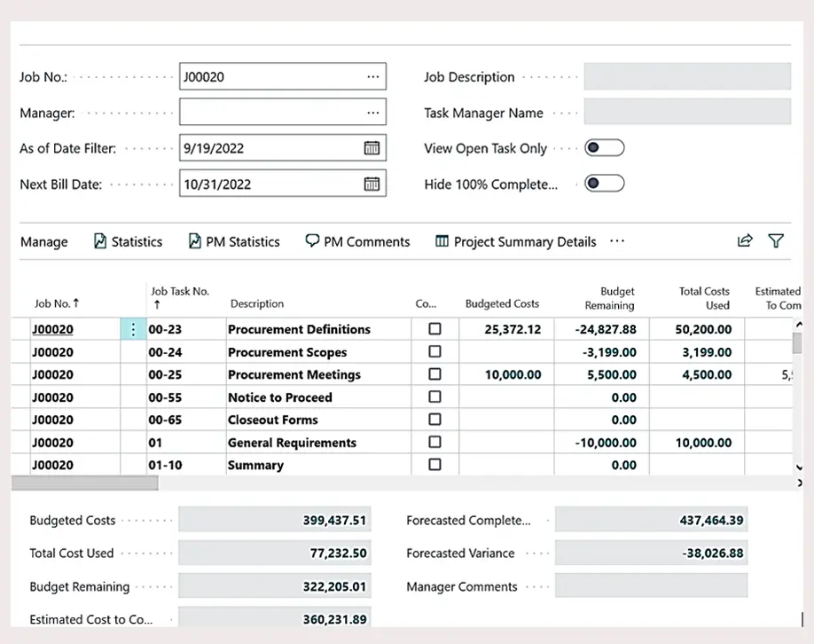Click the Estimated To Complete column header
The width and height of the screenshot is (814, 644).
click(x=778, y=298)
